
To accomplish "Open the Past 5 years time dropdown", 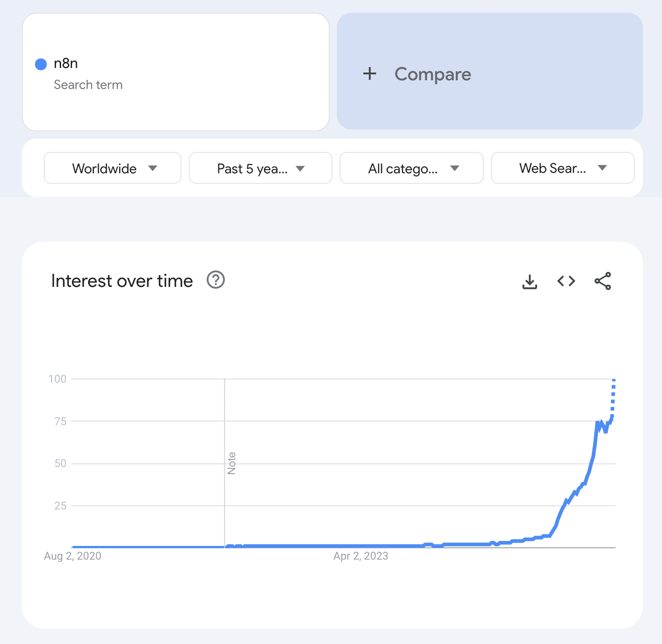I will [260, 168].
